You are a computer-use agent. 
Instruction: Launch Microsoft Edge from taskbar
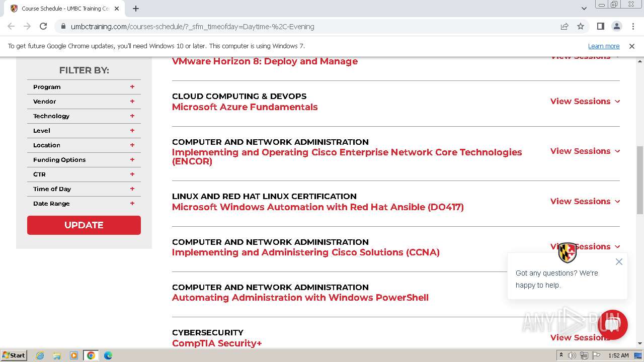[108, 355]
